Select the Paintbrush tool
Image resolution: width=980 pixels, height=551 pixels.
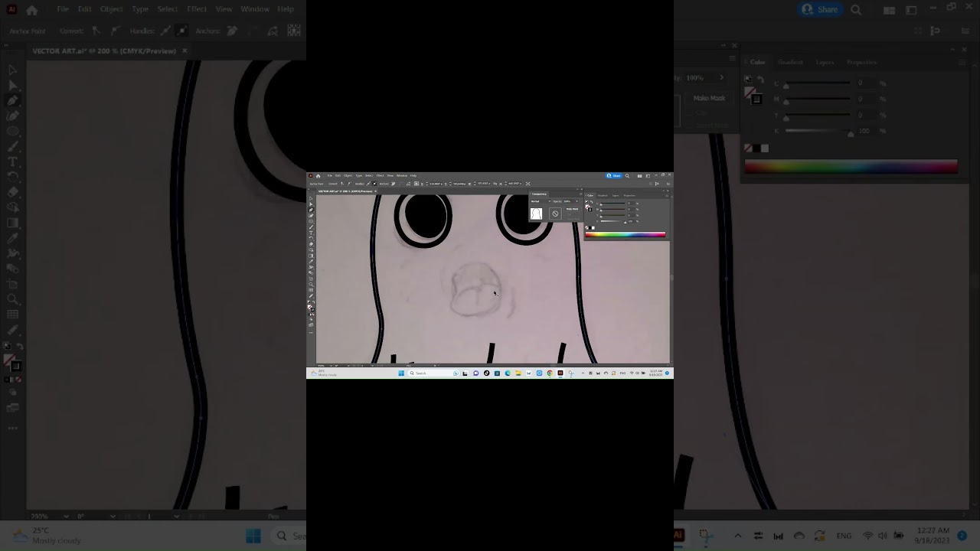[x=311, y=227]
